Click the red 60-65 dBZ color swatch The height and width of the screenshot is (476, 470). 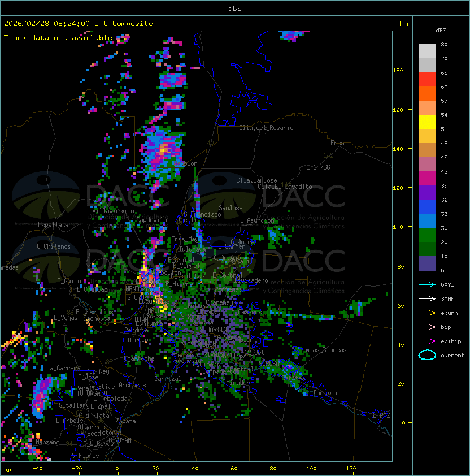tap(427, 80)
